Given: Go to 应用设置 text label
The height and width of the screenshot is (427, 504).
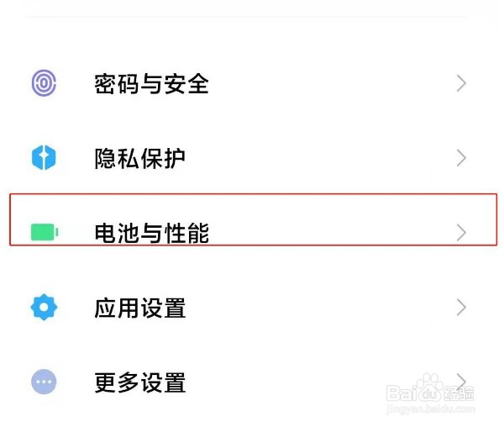Looking at the screenshot, I should (x=139, y=308).
